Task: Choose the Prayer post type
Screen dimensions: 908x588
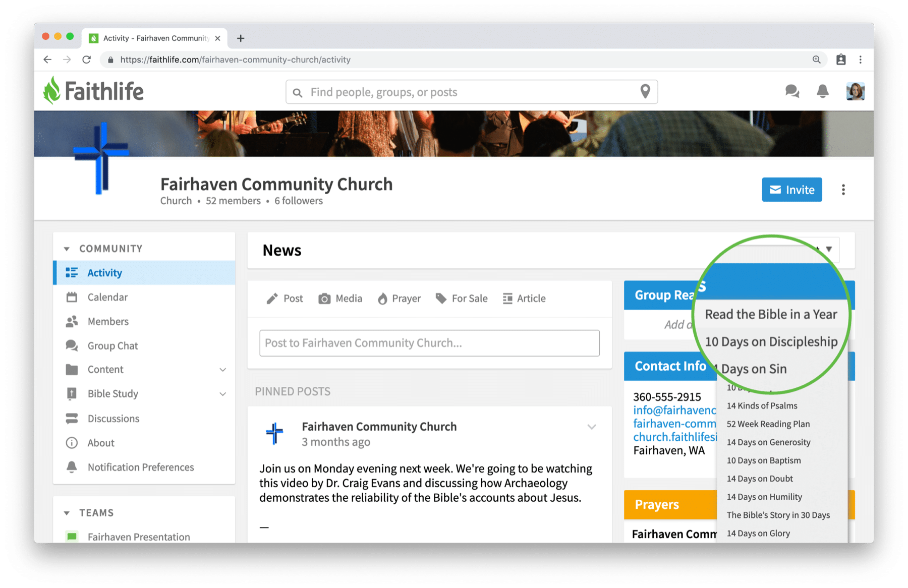Action: click(x=399, y=299)
